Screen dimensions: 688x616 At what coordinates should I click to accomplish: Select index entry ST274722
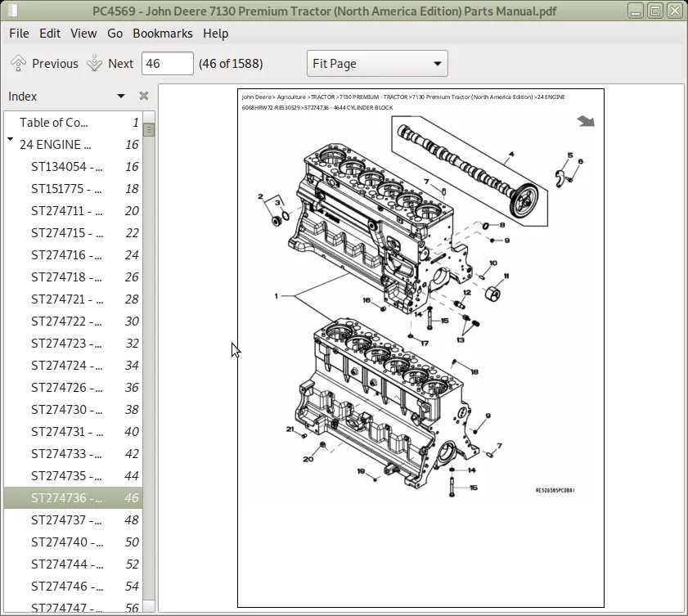point(74,321)
